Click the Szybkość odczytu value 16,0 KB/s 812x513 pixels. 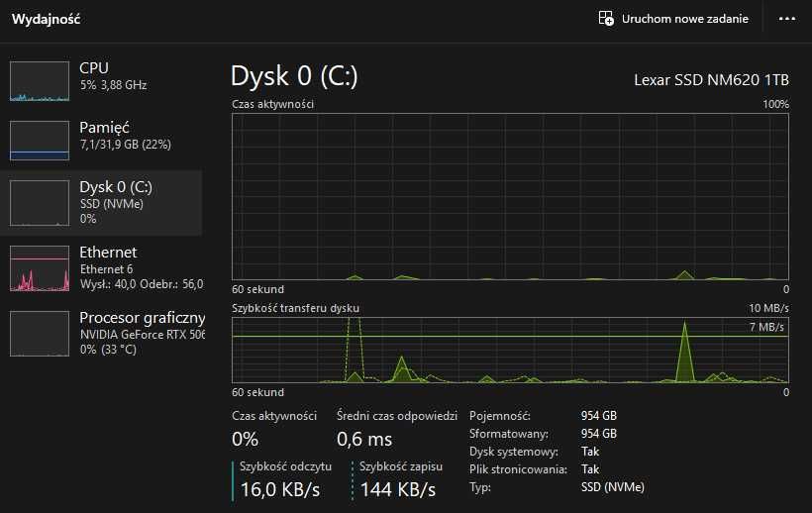[x=280, y=489]
